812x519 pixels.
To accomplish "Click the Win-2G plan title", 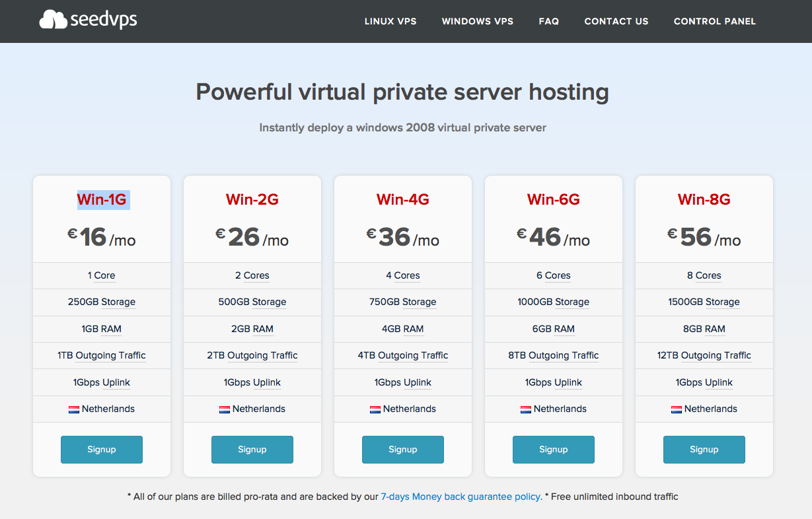I will 252,199.
